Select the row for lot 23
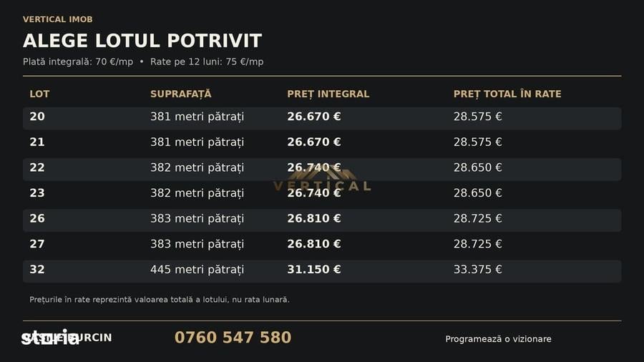 click(322, 195)
